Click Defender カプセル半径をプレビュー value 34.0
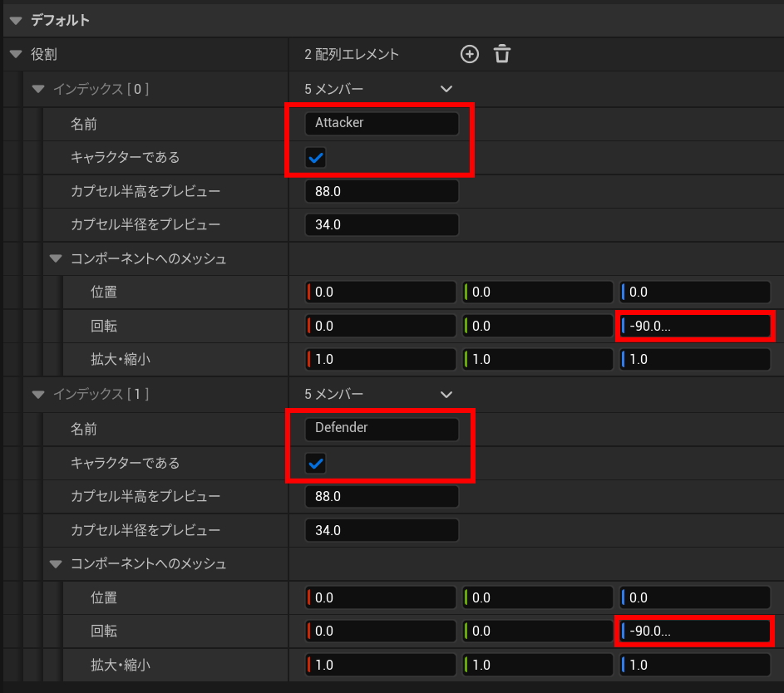 pyautogui.click(x=382, y=530)
